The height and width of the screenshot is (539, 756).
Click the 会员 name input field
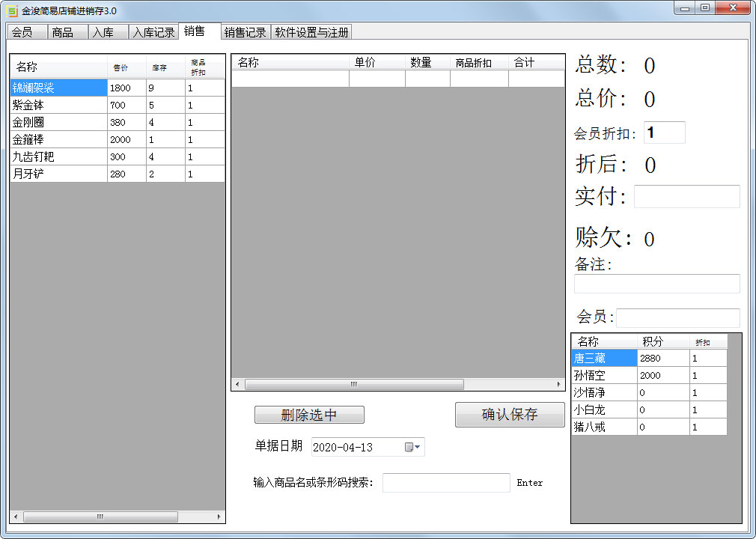(x=678, y=317)
